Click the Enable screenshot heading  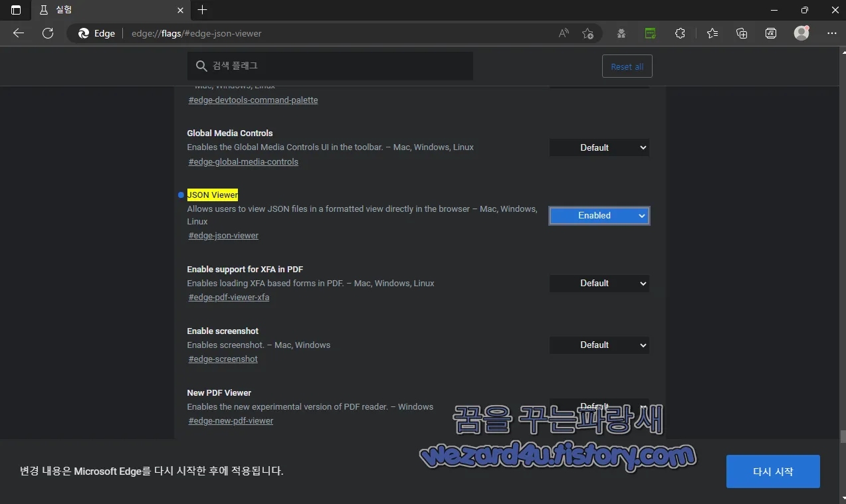[x=223, y=331]
